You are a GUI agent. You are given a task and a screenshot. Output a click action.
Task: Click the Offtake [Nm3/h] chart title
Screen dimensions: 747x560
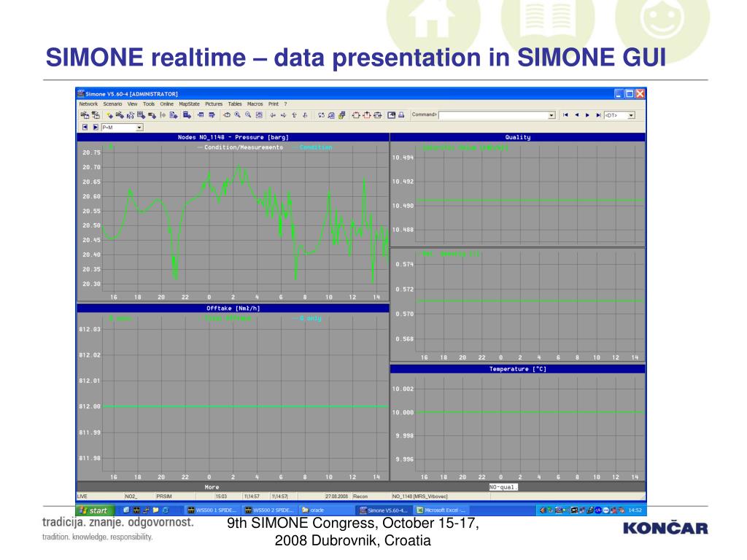[233, 308]
